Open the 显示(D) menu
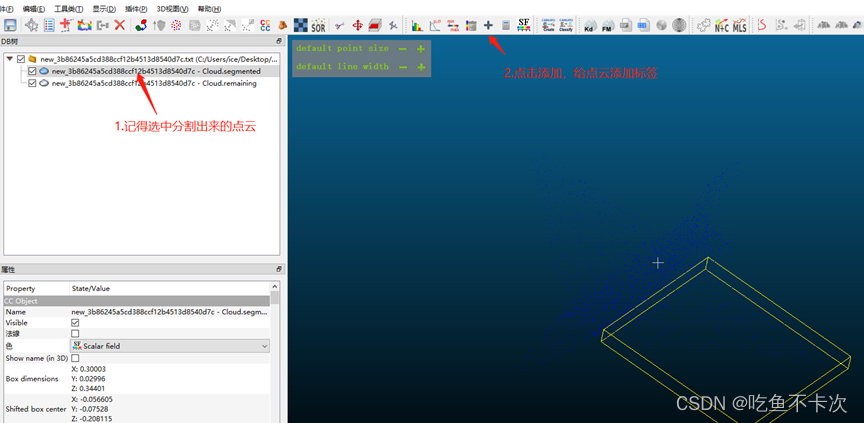 104,9
